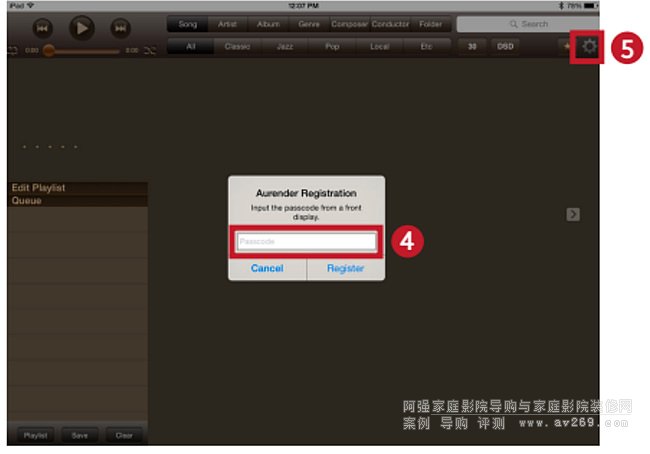Screen dimensions: 650x454
Task: Toggle shuffle mode icon
Action: 148,49
